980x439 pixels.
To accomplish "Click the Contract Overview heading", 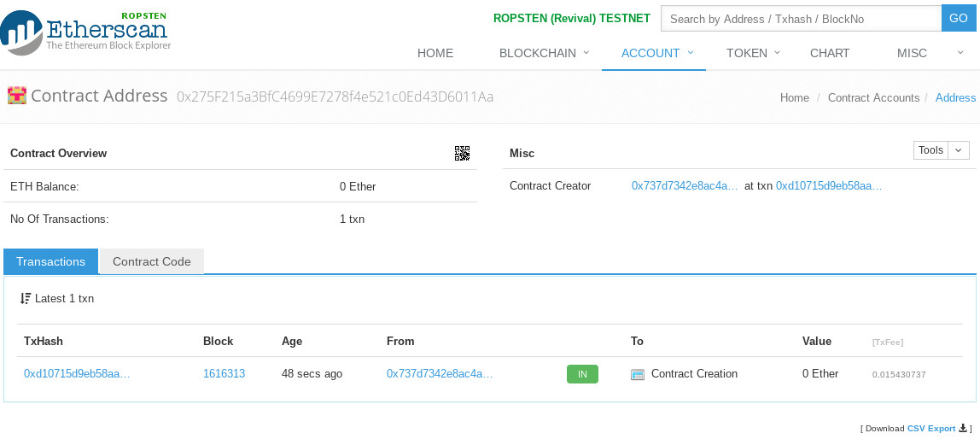I will (59, 153).
